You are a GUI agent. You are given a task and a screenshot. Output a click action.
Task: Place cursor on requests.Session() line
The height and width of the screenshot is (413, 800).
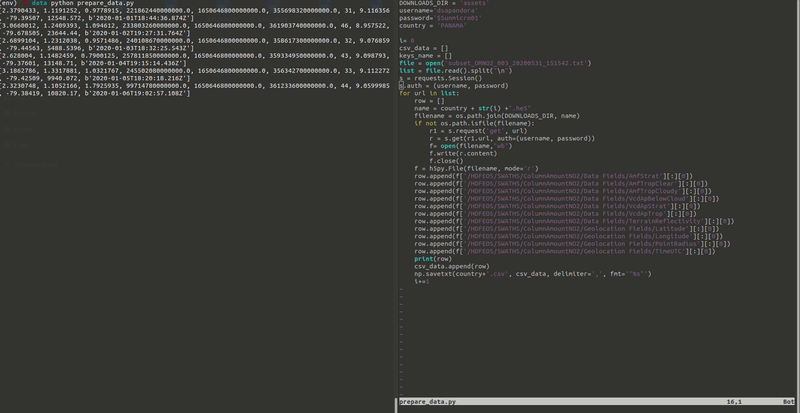(x=440, y=77)
